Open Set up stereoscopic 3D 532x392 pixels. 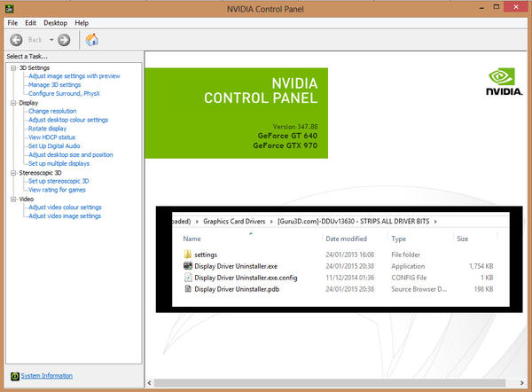(x=59, y=181)
